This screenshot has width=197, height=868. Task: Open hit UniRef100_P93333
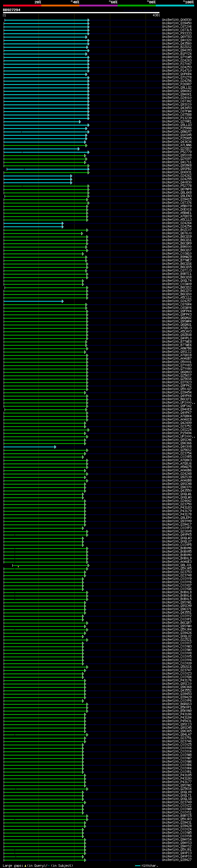[177, 33]
